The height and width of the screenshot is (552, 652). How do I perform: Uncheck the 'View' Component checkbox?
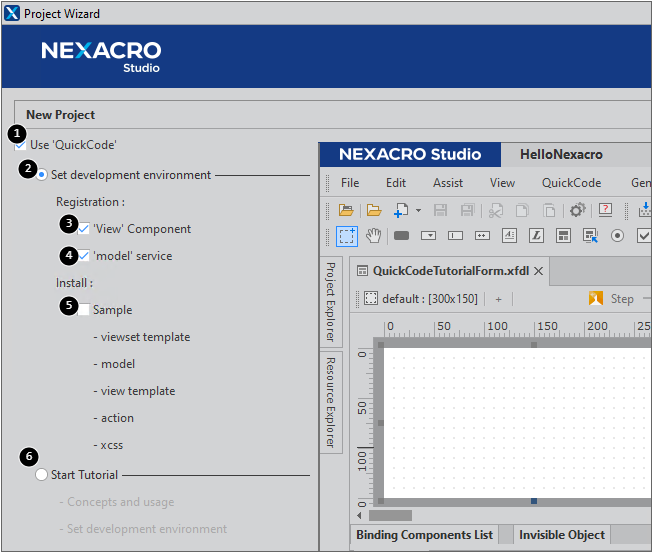(84, 229)
